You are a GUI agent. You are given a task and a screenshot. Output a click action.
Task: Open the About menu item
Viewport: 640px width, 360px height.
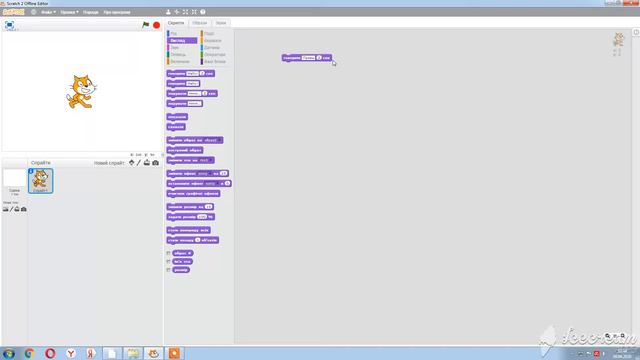[x=117, y=12]
